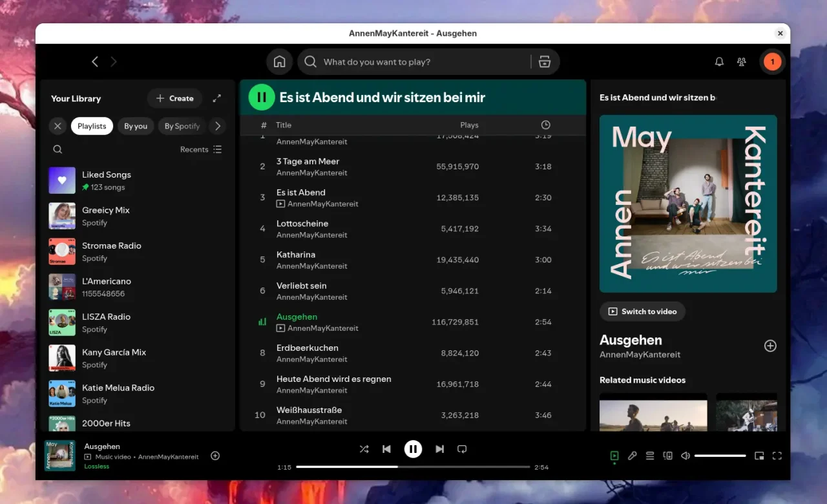Select the By Spotify filter
The image size is (827, 504).
[x=182, y=126]
